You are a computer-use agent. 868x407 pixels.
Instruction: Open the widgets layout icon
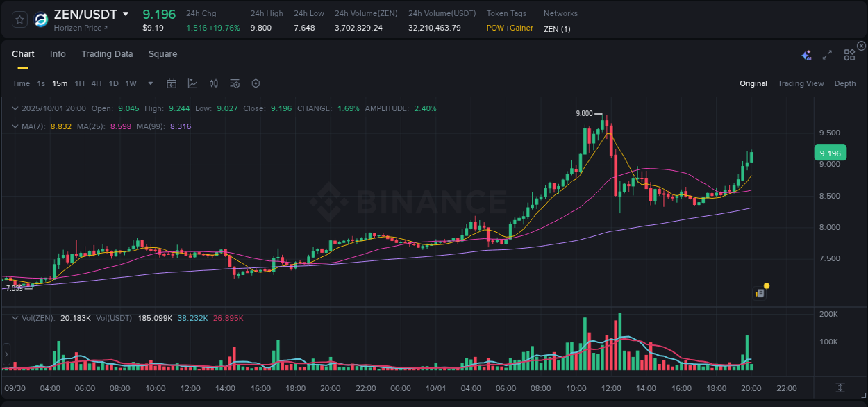coord(849,54)
